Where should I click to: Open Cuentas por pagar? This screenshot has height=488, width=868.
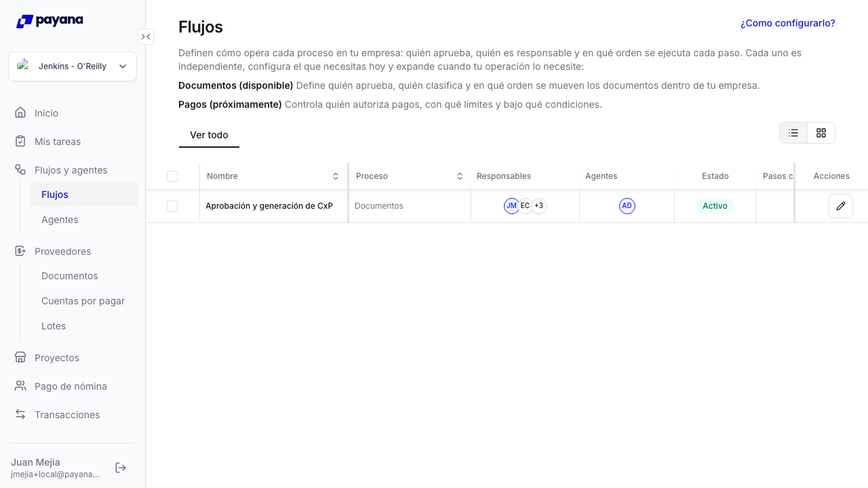click(x=85, y=301)
